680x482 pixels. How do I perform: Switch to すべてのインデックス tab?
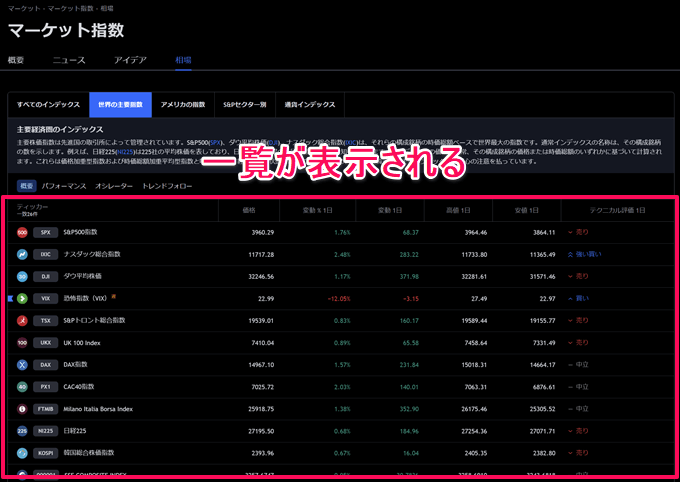(x=49, y=105)
